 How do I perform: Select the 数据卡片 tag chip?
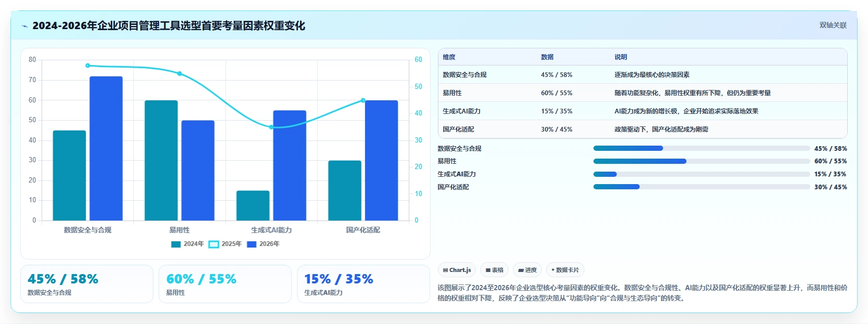click(565, 270)
